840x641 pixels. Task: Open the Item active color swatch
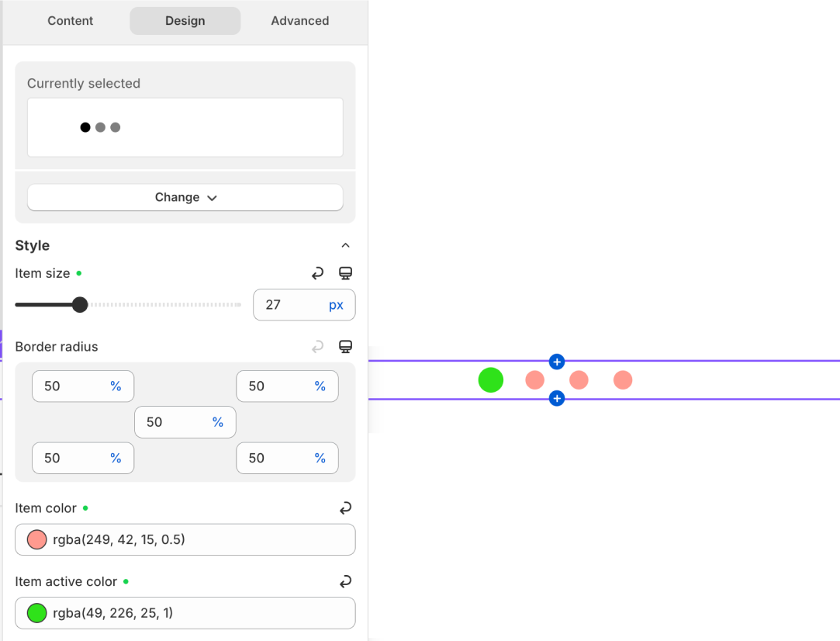point(36,613)
